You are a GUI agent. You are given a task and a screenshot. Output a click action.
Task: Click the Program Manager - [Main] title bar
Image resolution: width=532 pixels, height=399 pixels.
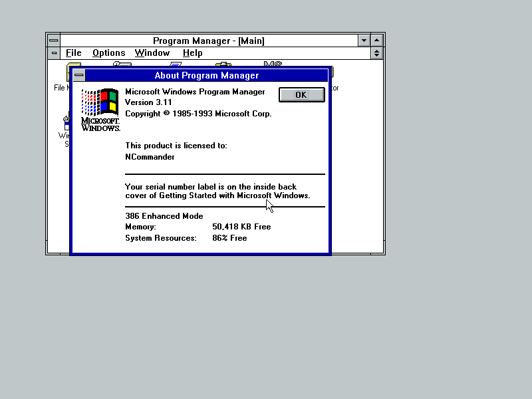[x=209, y=41]
